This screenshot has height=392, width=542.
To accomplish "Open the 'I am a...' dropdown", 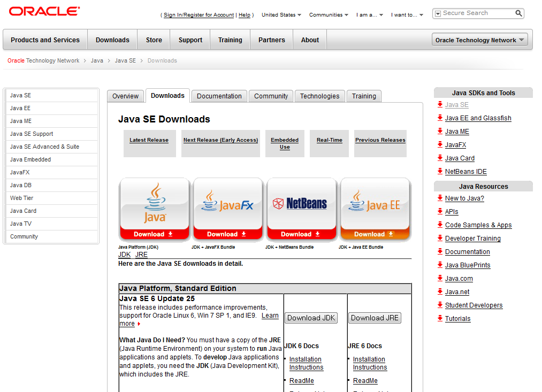I will [x=370, y=15].
